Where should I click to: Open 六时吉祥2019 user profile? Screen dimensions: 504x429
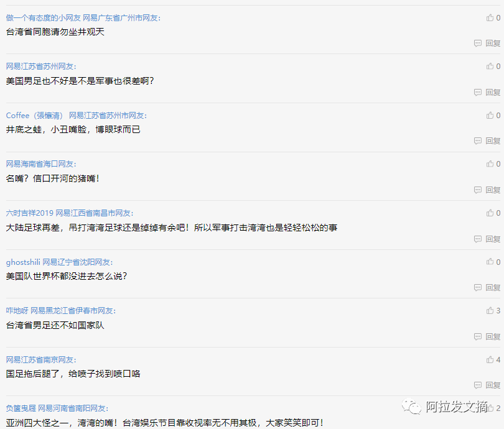coord(30,213)
